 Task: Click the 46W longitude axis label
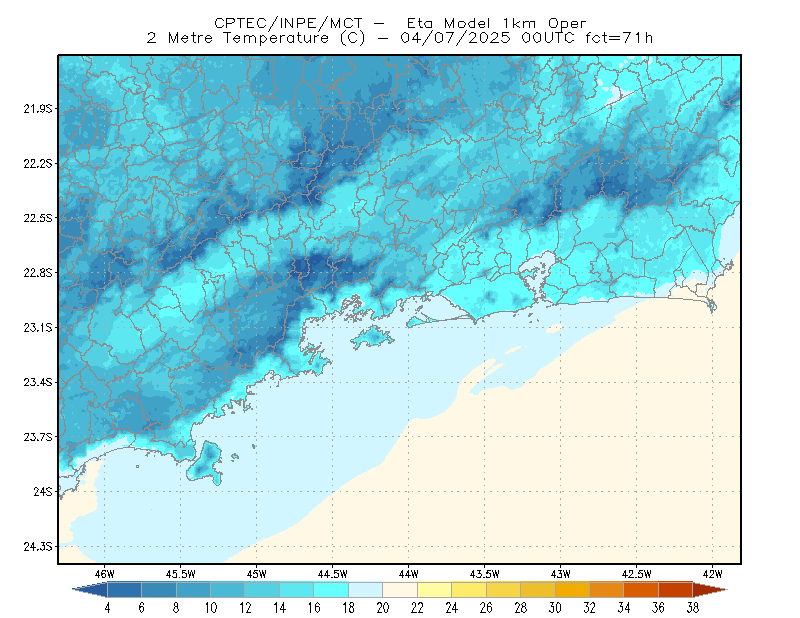tap(104, 574)
